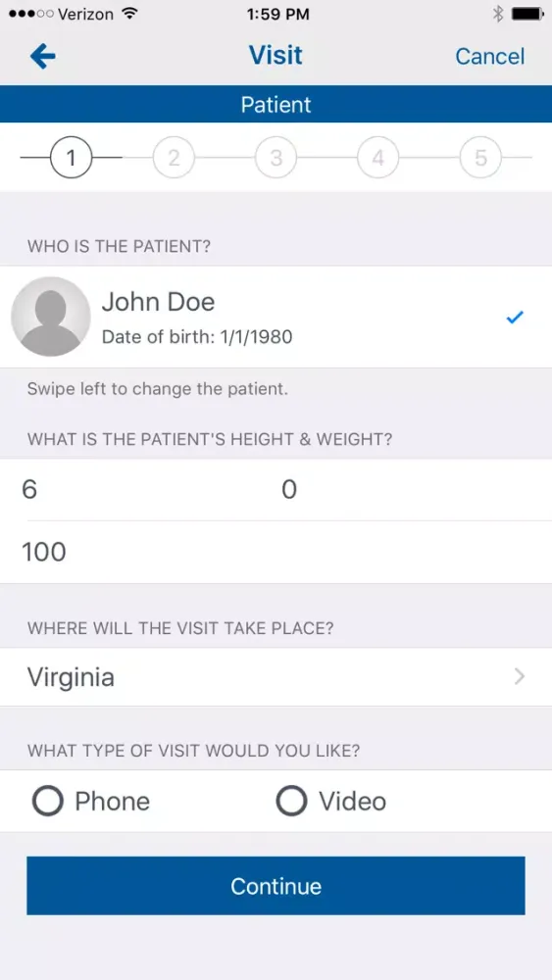
Task: Edit the weight field showing 100
Action: (276, 553)
